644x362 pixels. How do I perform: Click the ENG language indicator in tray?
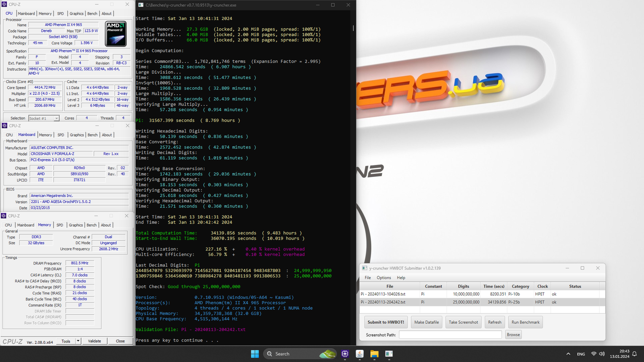tap(581, 354)
